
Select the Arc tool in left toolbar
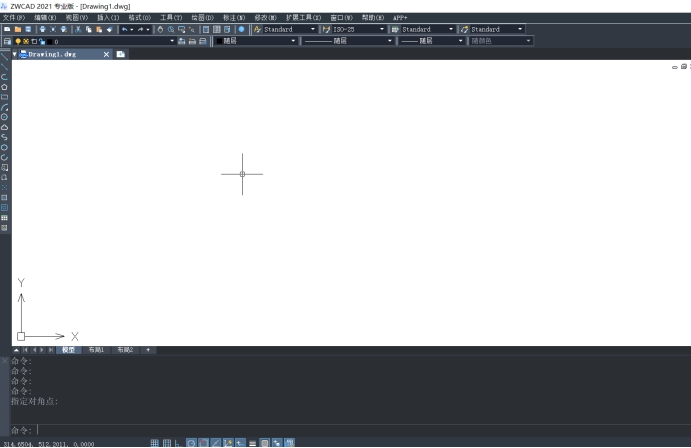click(4, 107)
